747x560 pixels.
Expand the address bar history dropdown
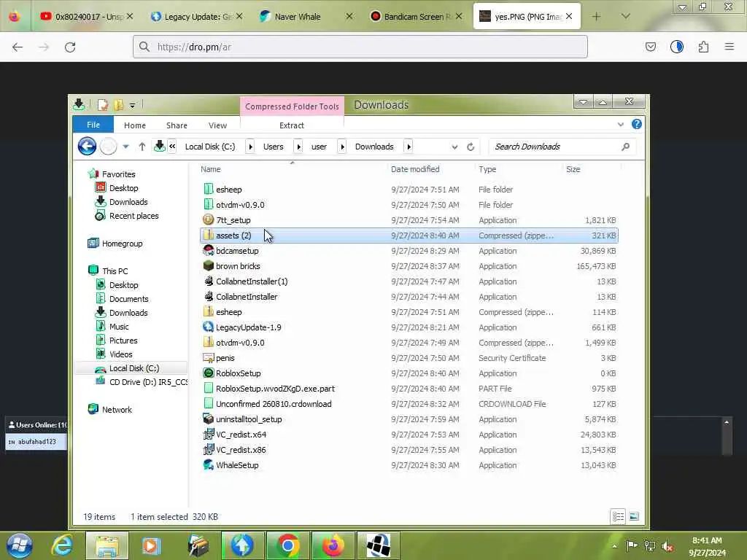pyautogui.click(x=454, y=147)
